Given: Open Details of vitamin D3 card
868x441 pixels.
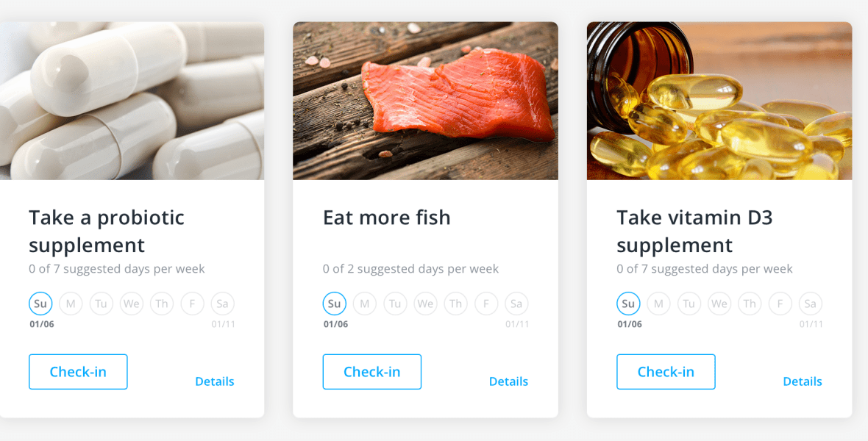Looking at the screenshot, I should click(803, 381).
